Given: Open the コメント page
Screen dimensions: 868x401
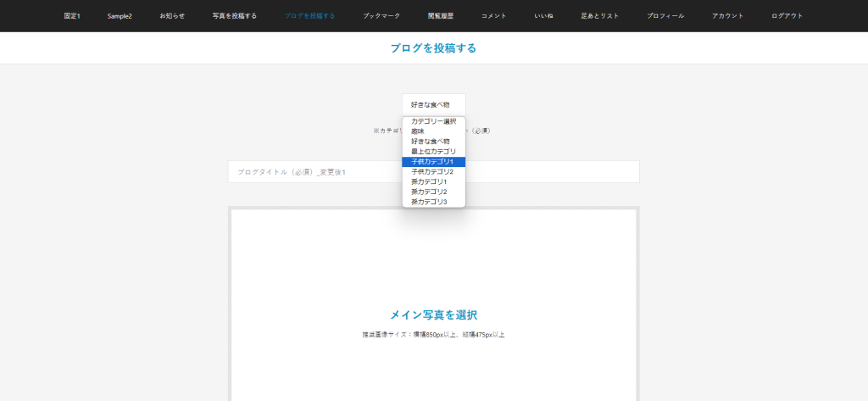Looking at the screenshot, I should (494, 16).
